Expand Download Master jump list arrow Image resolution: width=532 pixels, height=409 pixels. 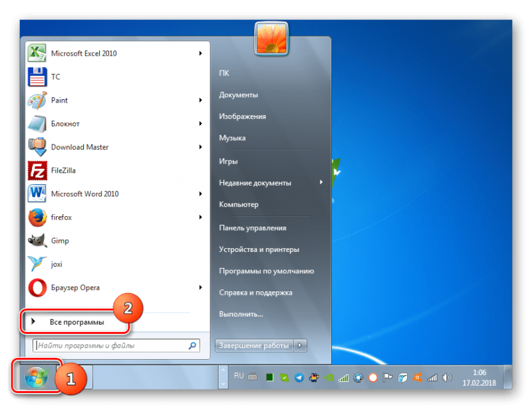click(x=201, y=147)
